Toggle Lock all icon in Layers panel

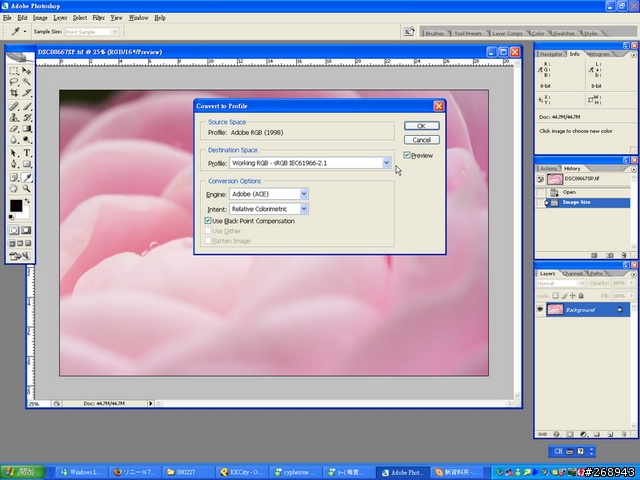pyautogui.click(x=581, y=296)
